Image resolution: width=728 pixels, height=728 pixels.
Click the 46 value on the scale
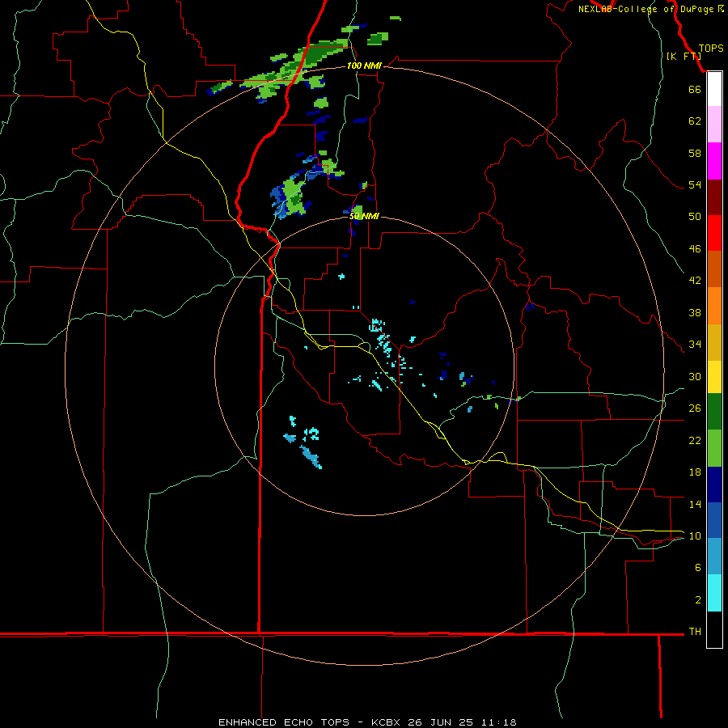[695, 249]
